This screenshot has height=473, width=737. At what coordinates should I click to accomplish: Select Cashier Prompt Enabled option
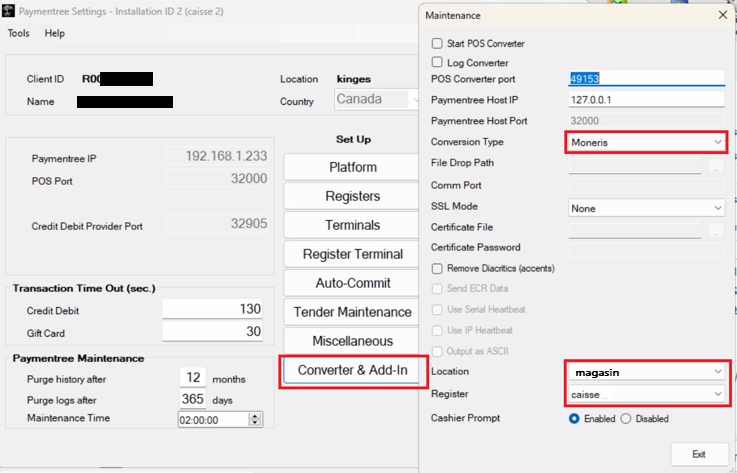[574, 418]
